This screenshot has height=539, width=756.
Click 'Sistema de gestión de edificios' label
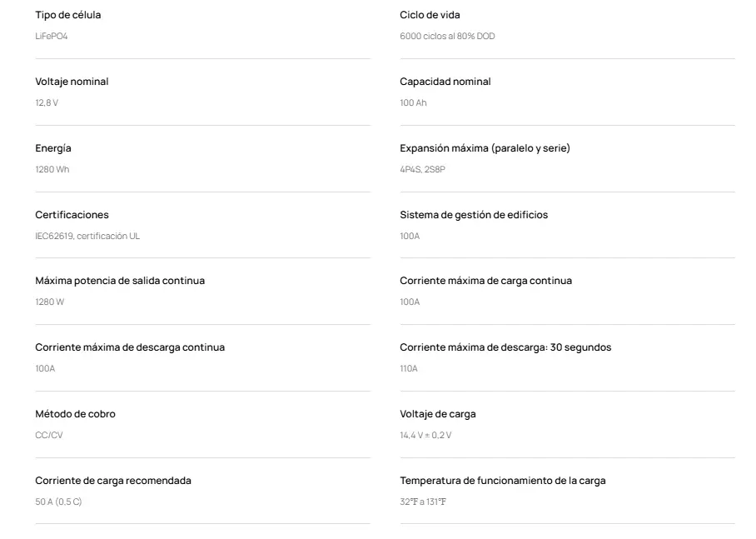(x=474, y=215)
